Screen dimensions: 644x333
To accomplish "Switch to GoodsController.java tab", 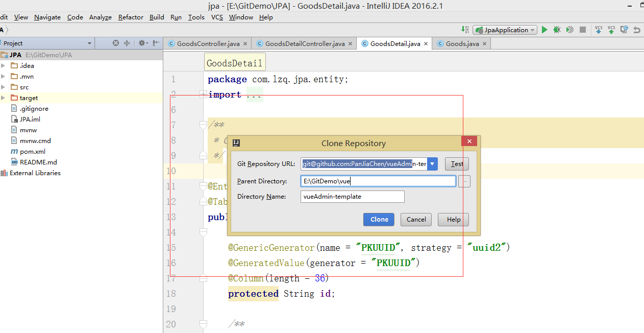I will coord(208,43).
